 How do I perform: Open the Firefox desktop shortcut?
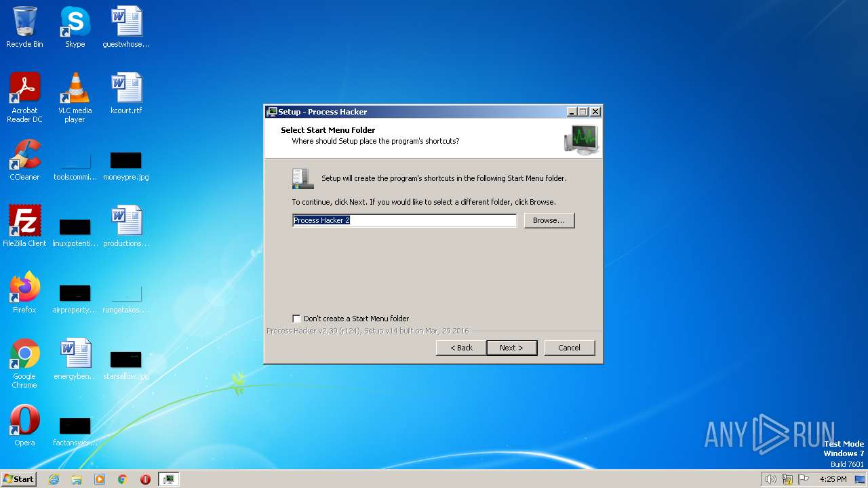[24, 293]
